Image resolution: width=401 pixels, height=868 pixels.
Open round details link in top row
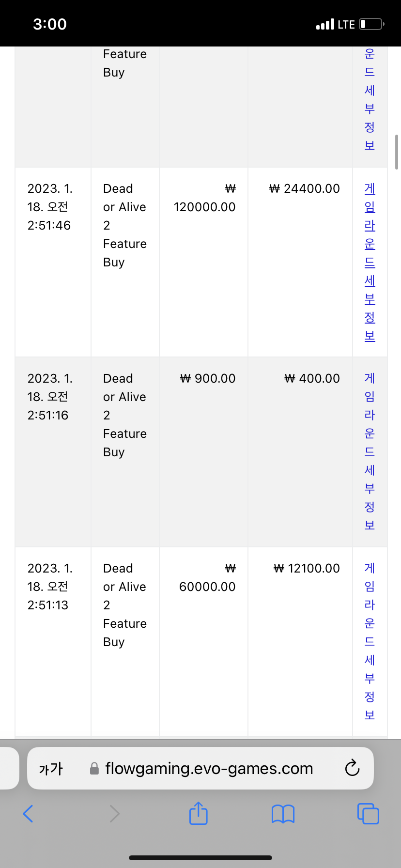[370, 99]
